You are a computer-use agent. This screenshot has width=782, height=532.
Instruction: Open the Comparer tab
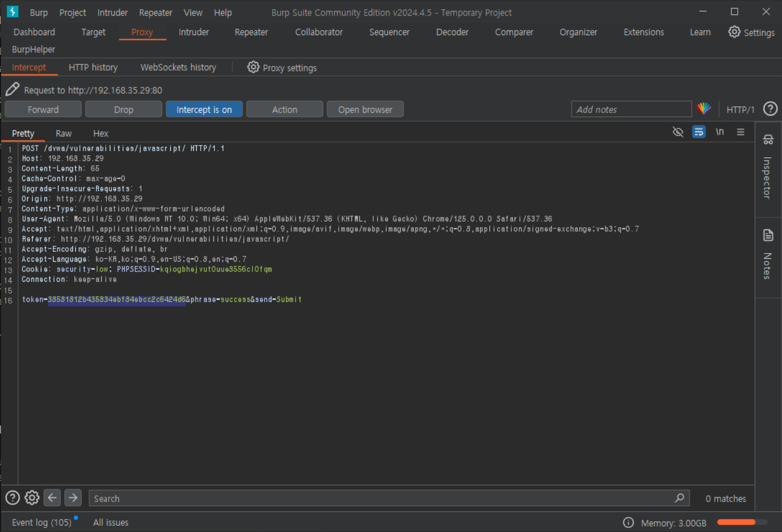tap(514, 32)
